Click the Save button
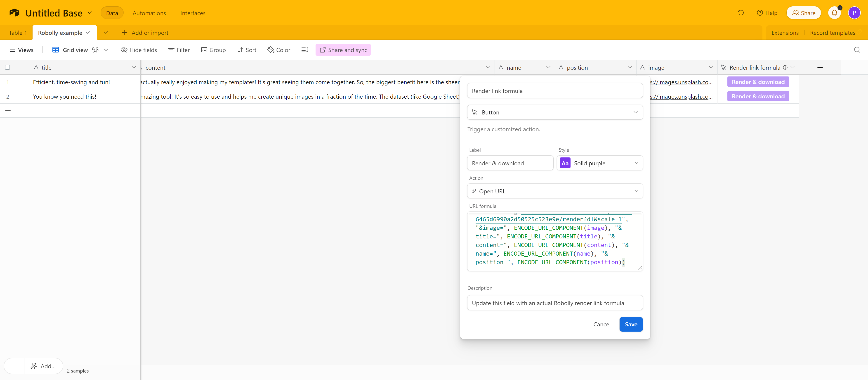Viewport: 868px width, 380px height. tap(631, 324)
